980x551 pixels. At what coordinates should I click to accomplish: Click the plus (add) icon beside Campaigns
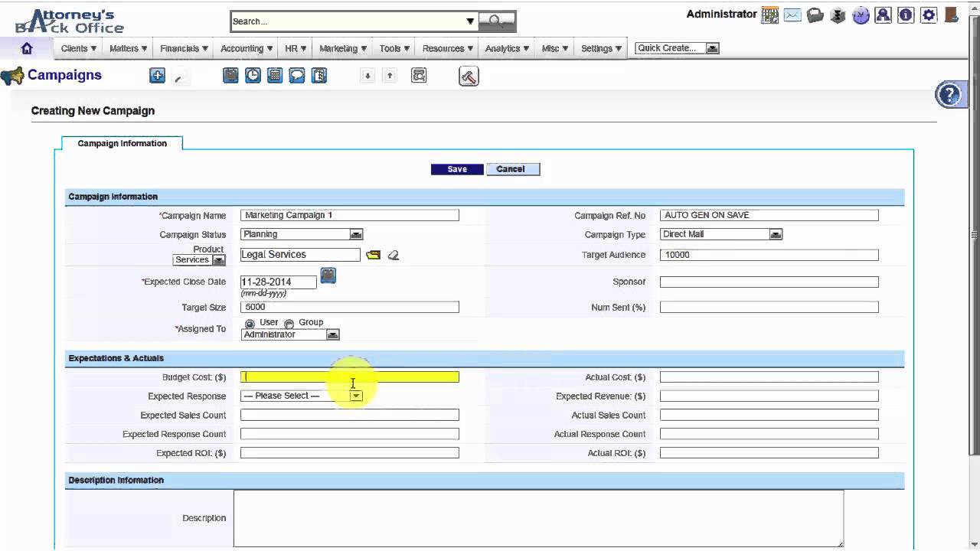click(157, 75)
